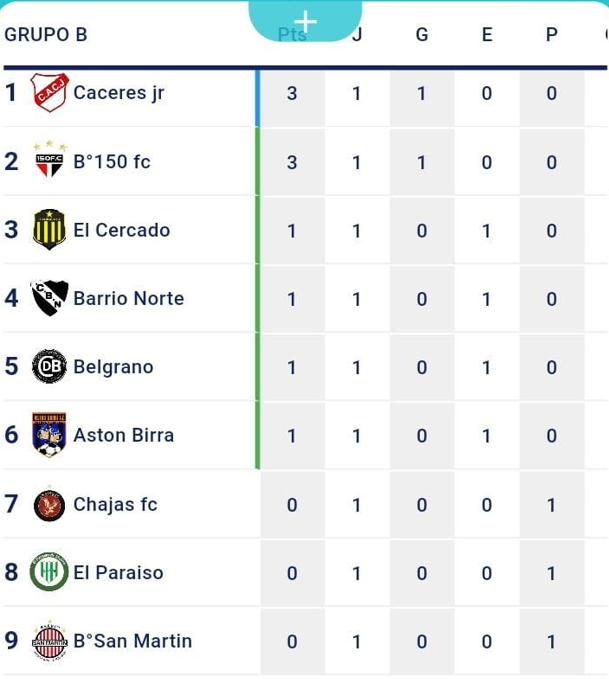Select the Aston Birra team crest
The width and height of the screenshot is (609, 679).
click(x=49, y=435)
